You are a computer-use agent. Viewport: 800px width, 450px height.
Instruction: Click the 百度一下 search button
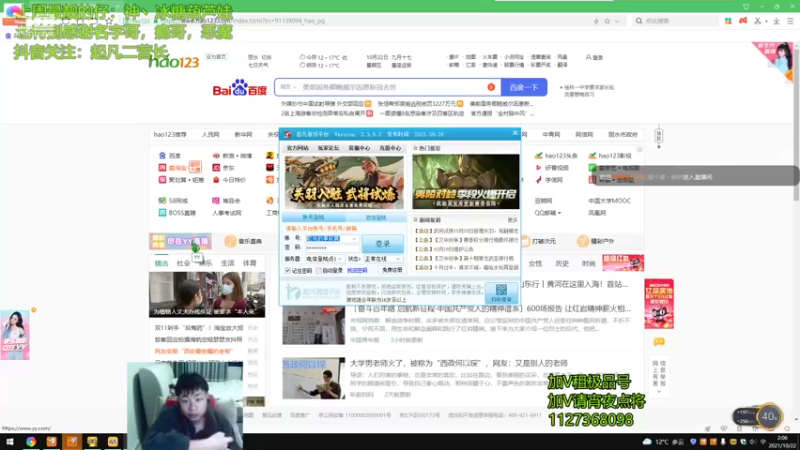click(524, 87)
